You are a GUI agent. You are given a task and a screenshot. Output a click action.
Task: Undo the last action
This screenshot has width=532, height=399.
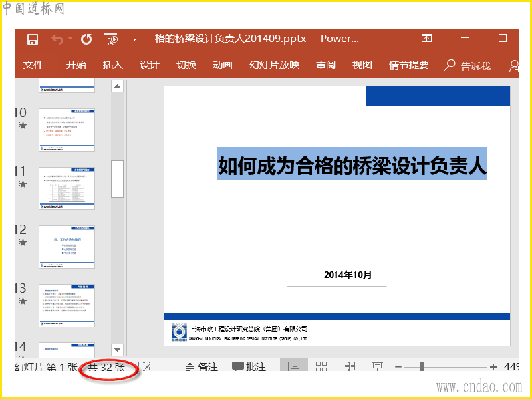pos(57,39)
